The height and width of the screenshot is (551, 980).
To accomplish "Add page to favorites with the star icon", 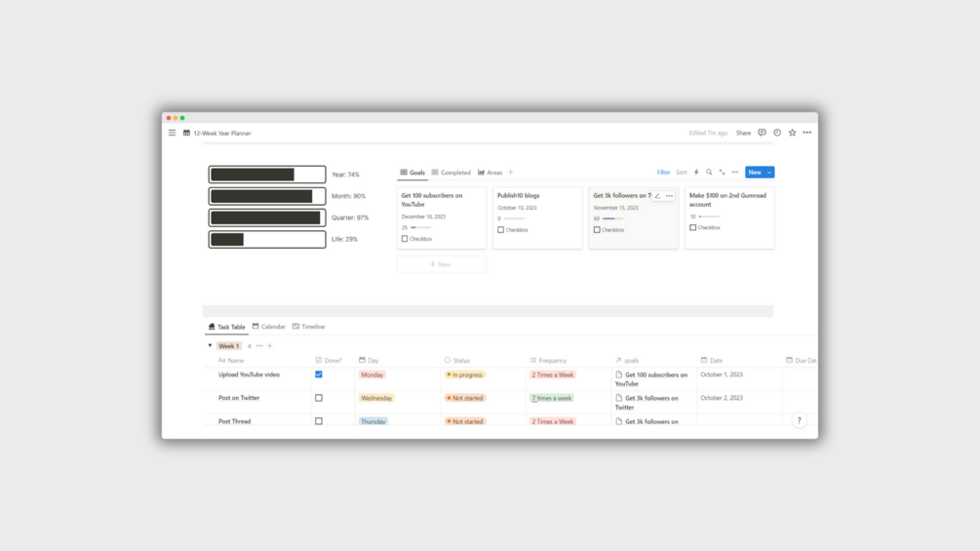I will [x=792, y=133].
